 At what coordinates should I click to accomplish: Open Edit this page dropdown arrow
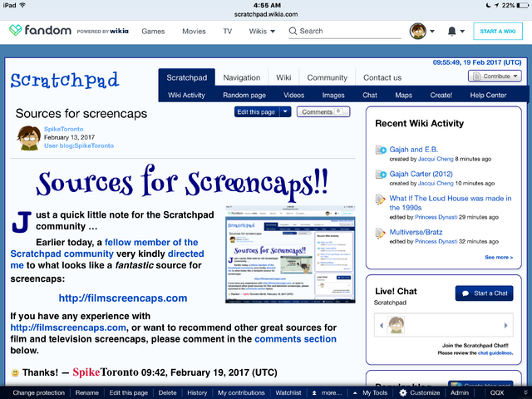tap(285, 111)
